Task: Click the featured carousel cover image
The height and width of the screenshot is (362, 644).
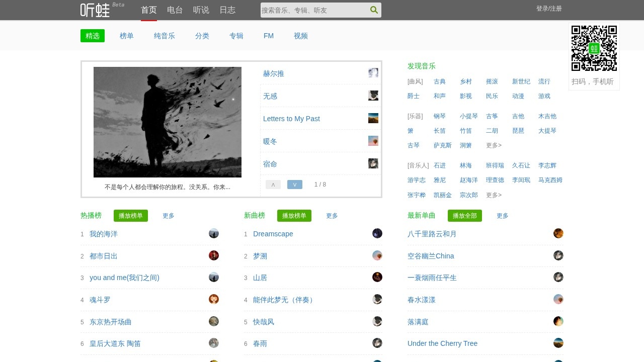Action: [x=167, y=122]
